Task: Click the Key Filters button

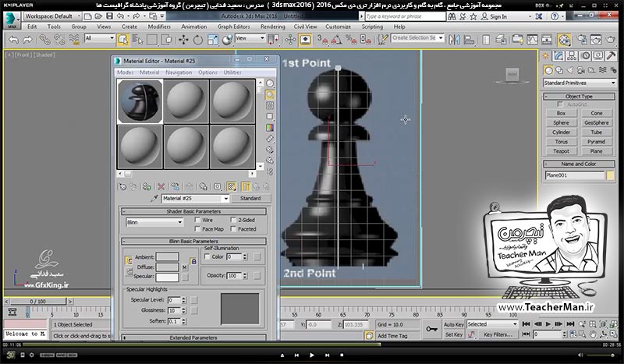Action: point(498,334)
